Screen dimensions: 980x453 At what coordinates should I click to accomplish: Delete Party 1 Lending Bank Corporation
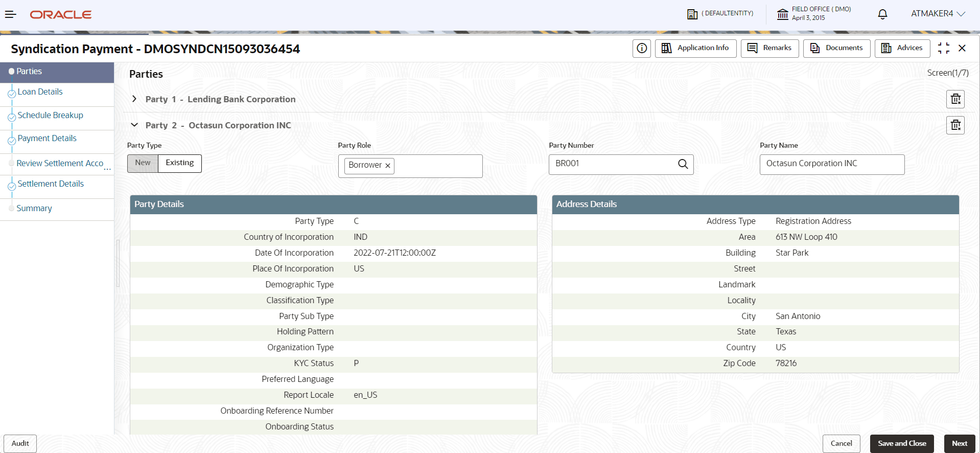(x=955, y=99)
